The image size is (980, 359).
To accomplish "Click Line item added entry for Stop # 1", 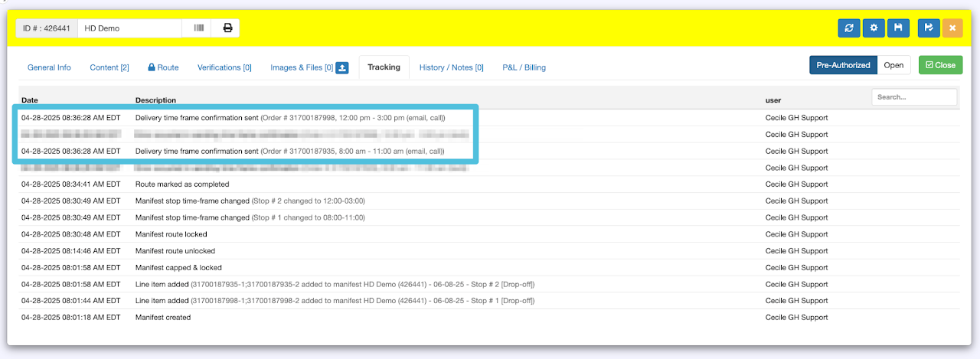I will [x=335, y=301].
